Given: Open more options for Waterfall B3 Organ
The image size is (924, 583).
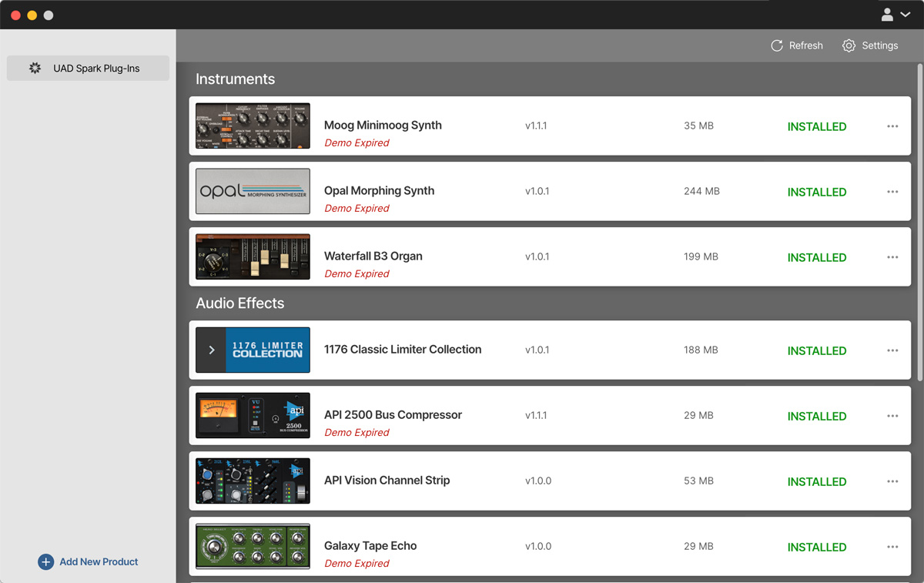Looking at the screenshot, I should pos(892,257).
